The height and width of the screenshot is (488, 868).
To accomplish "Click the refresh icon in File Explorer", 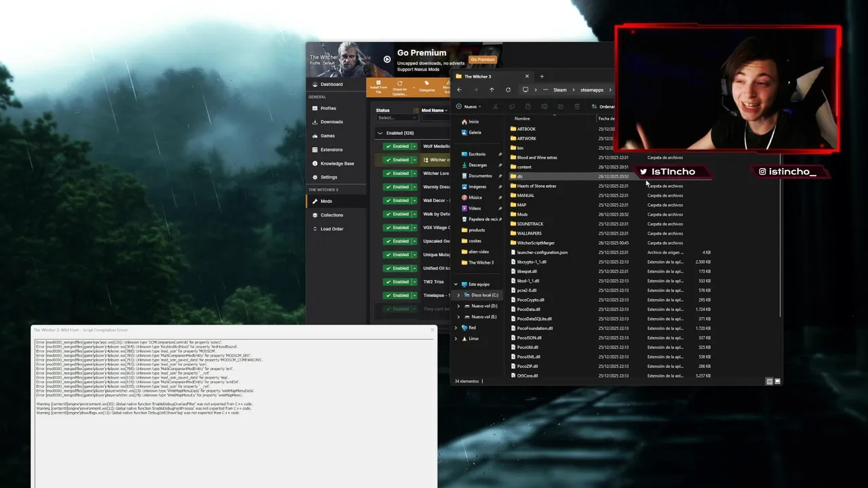I will [508, 89].
